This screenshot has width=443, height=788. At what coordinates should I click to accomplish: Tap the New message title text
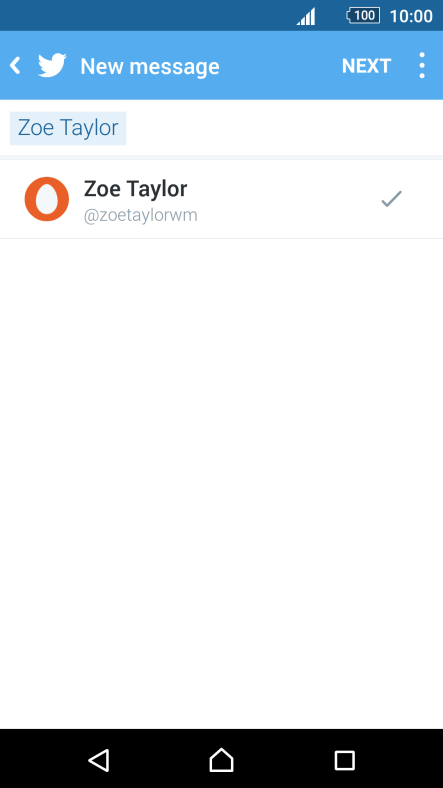150,66
